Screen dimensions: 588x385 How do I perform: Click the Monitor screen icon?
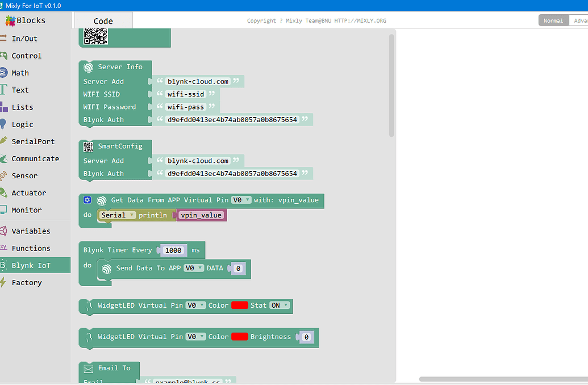tap(3, 210)
